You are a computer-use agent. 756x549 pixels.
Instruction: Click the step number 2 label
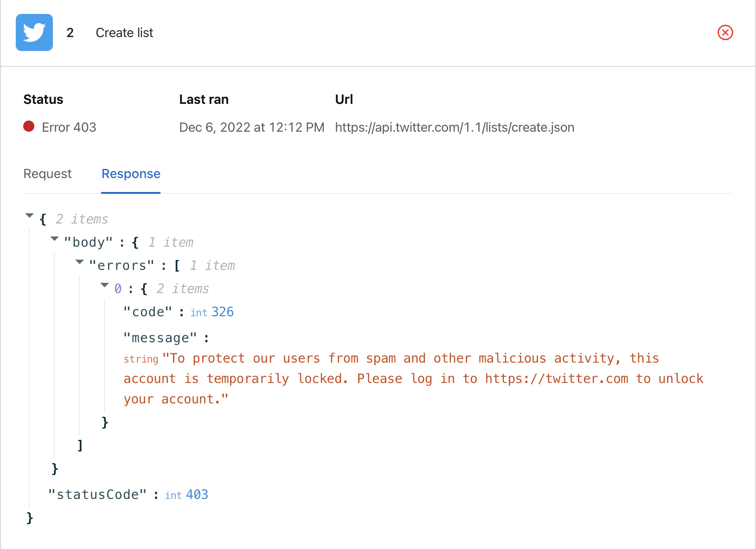point(70,33)
